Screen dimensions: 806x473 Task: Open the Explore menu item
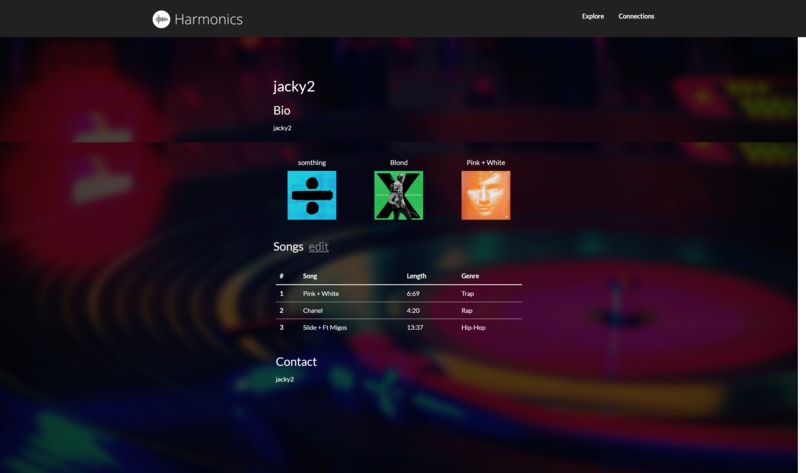[593, 16]
